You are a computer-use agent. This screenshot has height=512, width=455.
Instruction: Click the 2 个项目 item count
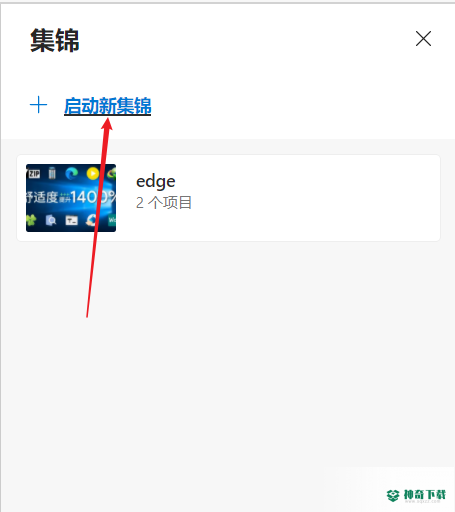(164, 203)
